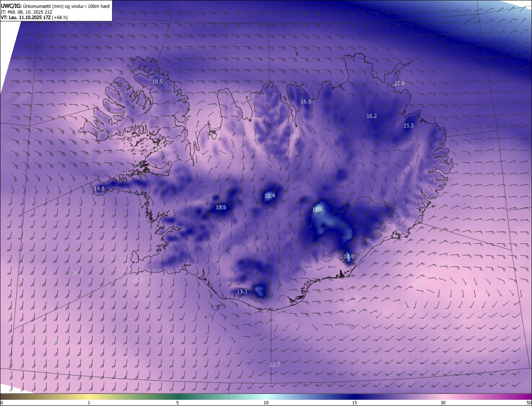Click the 21.6 value label on the map
Viewport: 532px width, 406px height.
(x=399, y=83)
